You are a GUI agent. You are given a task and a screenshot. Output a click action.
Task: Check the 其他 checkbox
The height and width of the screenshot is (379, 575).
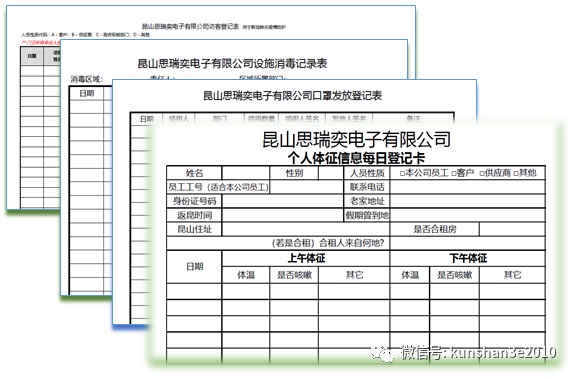[x=516, y=174]
